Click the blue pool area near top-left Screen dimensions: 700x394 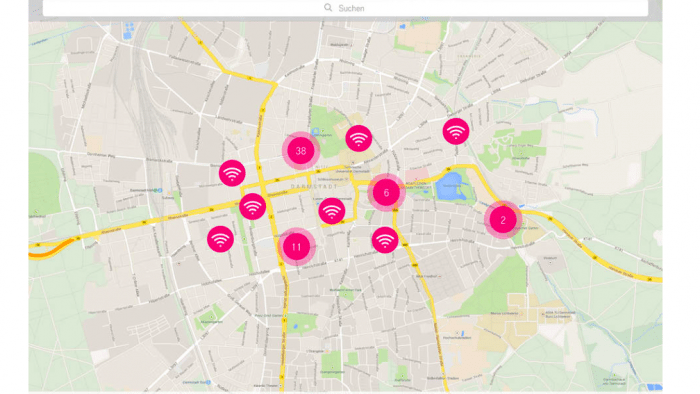pyautogui.click(x=129, y=29)
